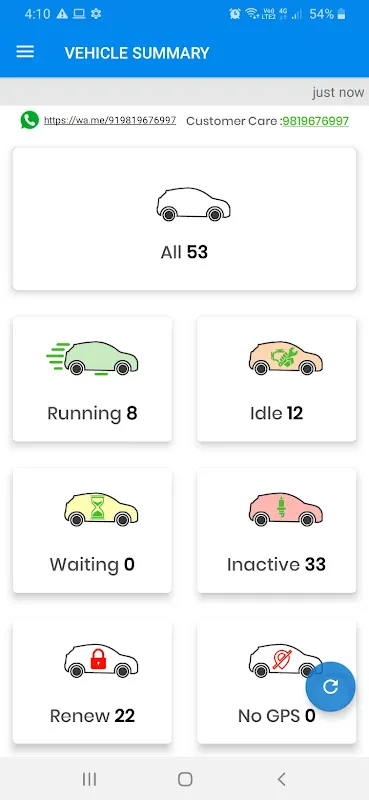Tap the WhatsApp logo icon
The width and height of the screenshot is (369, 800).
click(x=30, y=120)
